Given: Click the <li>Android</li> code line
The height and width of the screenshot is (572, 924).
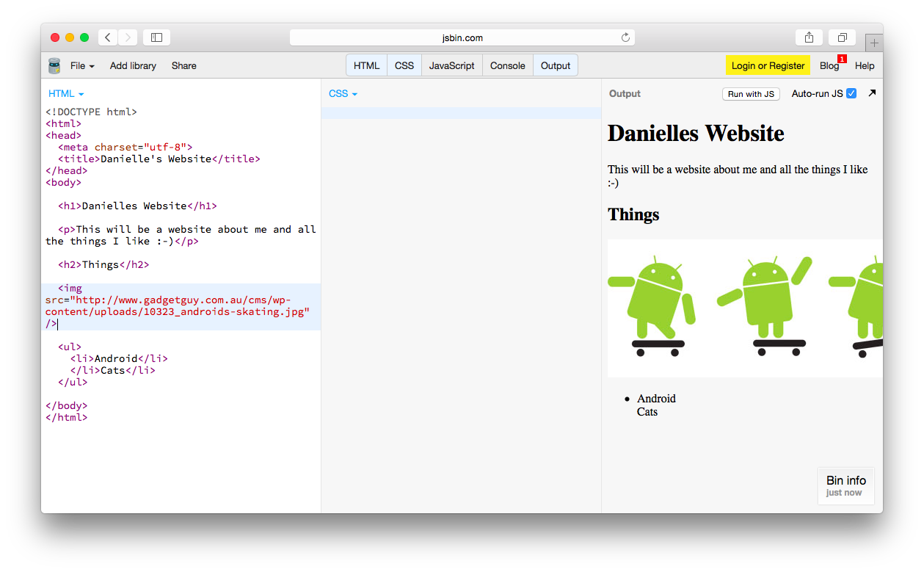Looking at the screenshot, I should pos(119,359).
